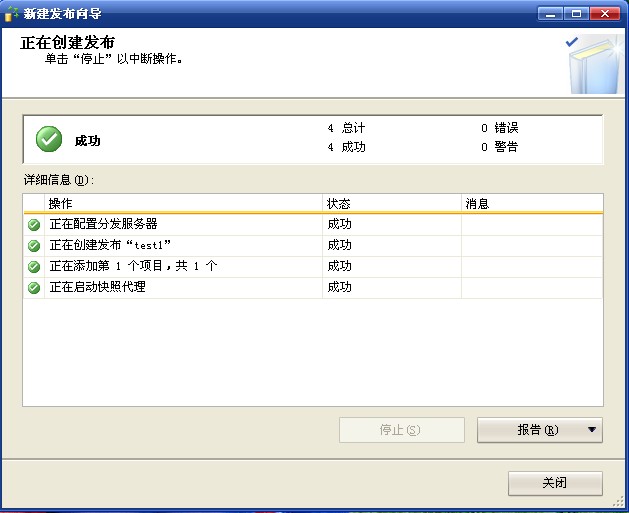Screen dimensions: 629x513
Task: Select the row 正在配置分发服务器
Action: (313, 225)
